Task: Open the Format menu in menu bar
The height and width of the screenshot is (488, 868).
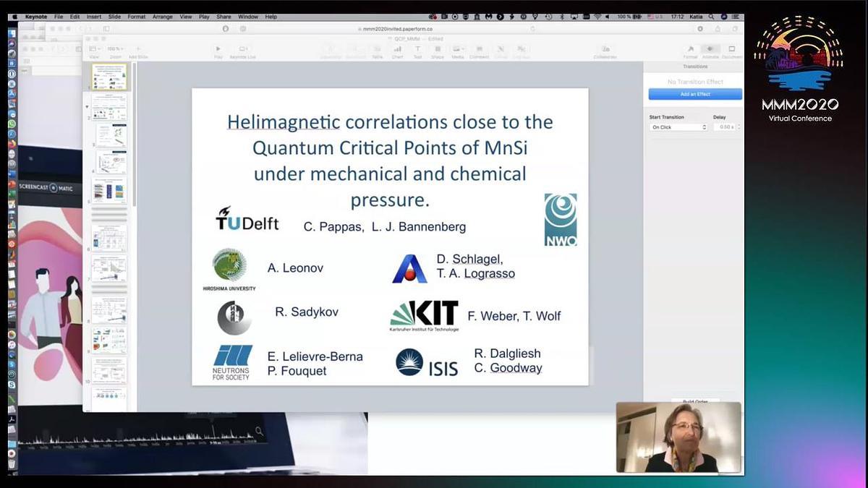Action: [136, 16]
